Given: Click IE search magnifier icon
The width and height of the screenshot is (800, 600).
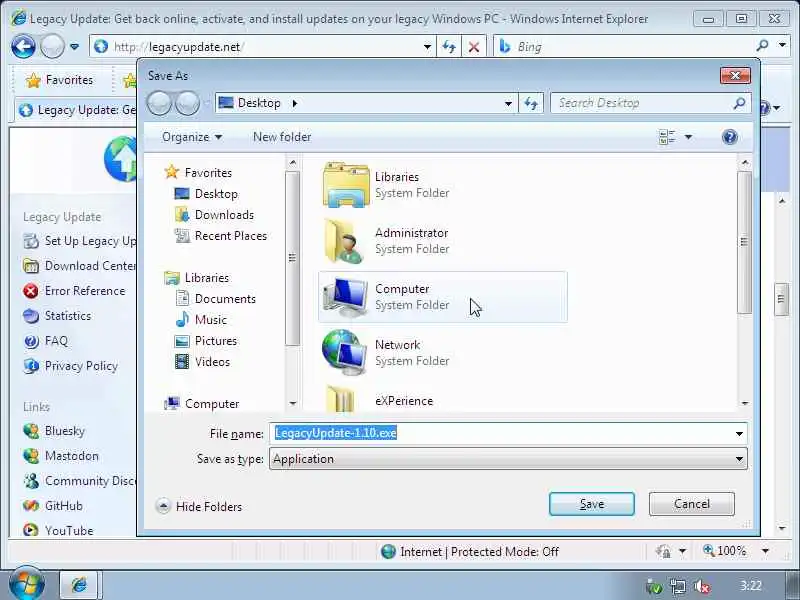Looking at the screenshot, I should pyautogui.click(x=762, y=46).
